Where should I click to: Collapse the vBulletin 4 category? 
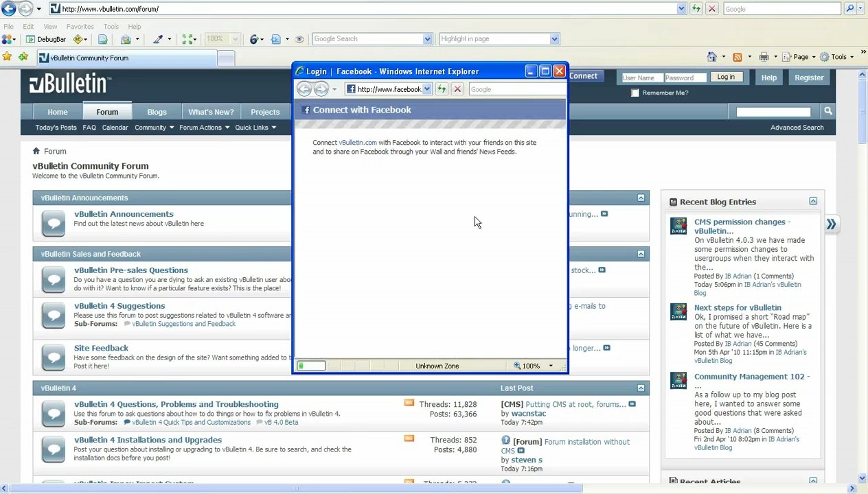pyautogui.click(x=641, y=388)
